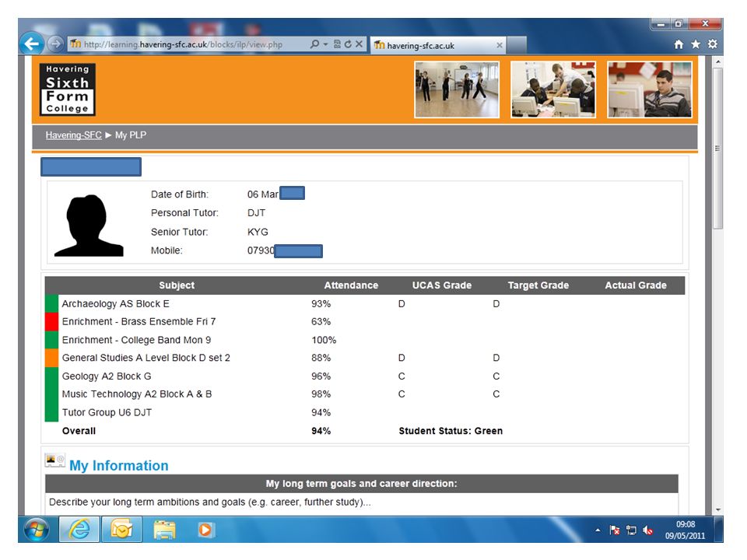
Task: Click the Target Grade column header
Action: 538,285
